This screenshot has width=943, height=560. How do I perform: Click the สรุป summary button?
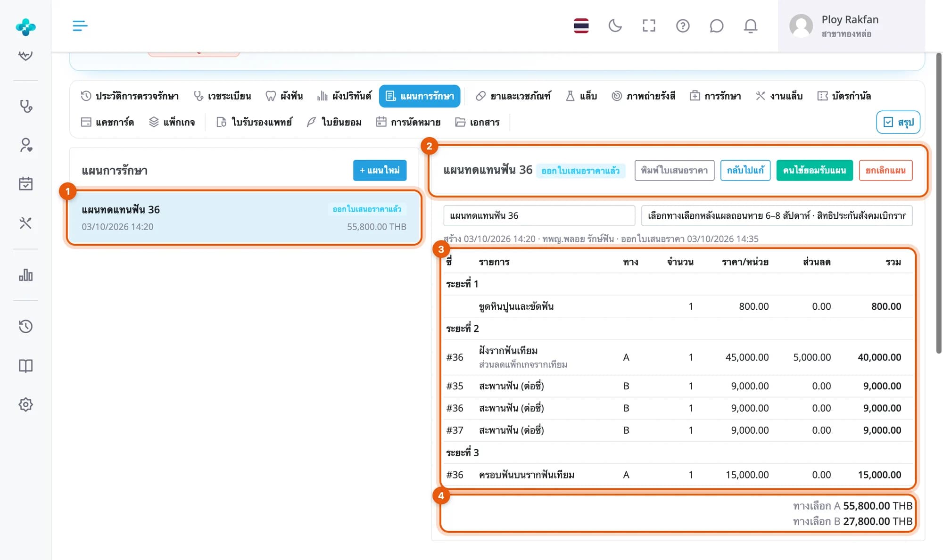898,123
